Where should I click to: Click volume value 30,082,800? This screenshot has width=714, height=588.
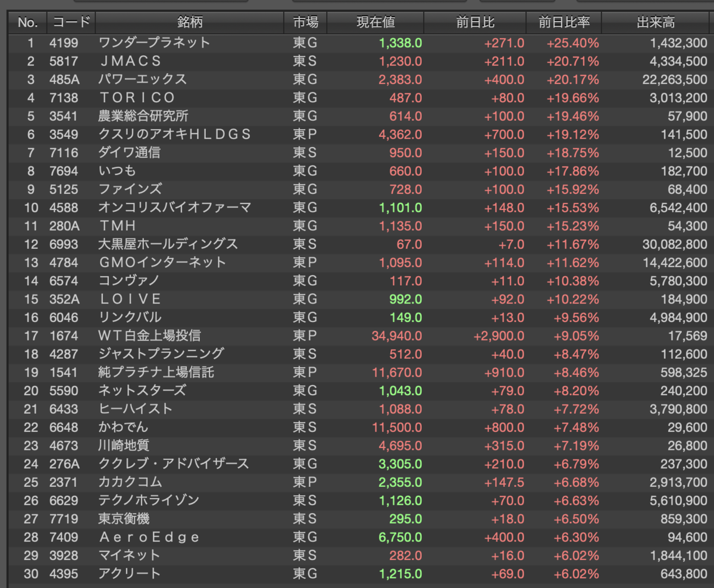(675, 244)
